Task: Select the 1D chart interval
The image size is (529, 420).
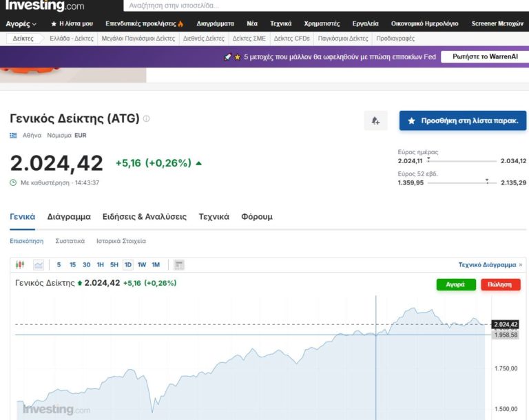Action: [x=127, y=264]
